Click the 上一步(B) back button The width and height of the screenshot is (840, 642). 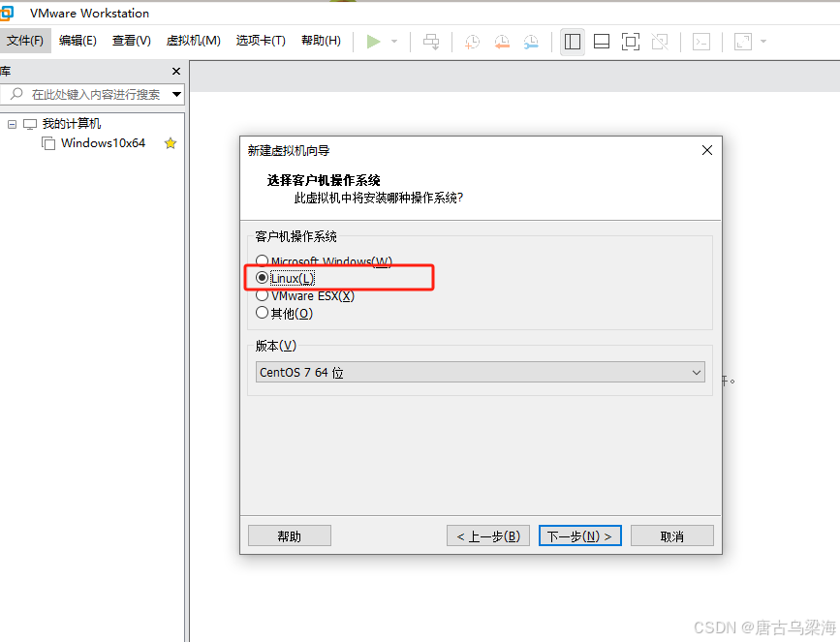click(488, 536)
